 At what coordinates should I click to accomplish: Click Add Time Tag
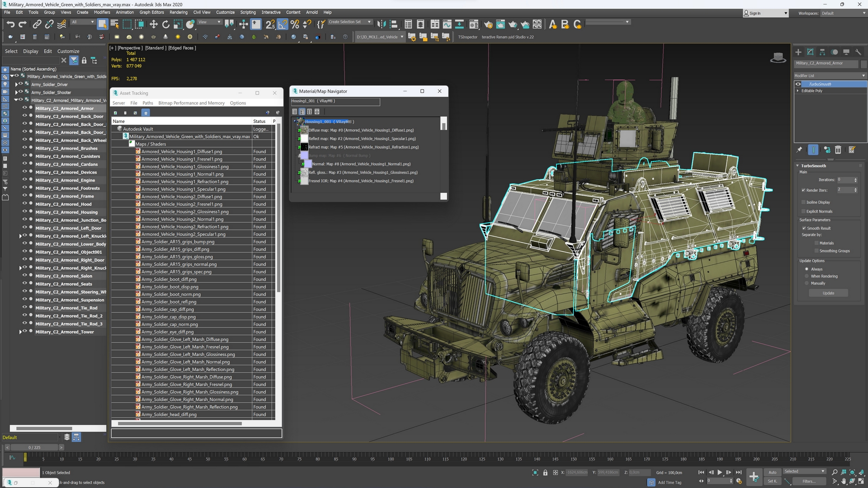(x=670, y=483)
